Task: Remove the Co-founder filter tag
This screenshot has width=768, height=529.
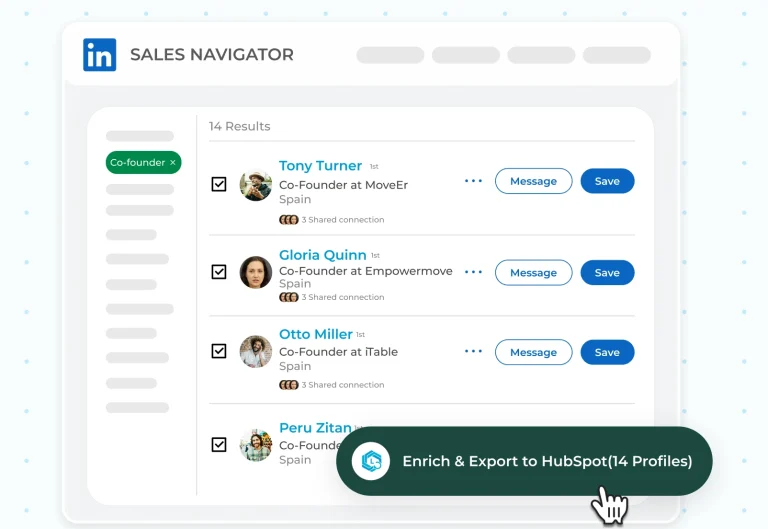Action: click(172, 162)
